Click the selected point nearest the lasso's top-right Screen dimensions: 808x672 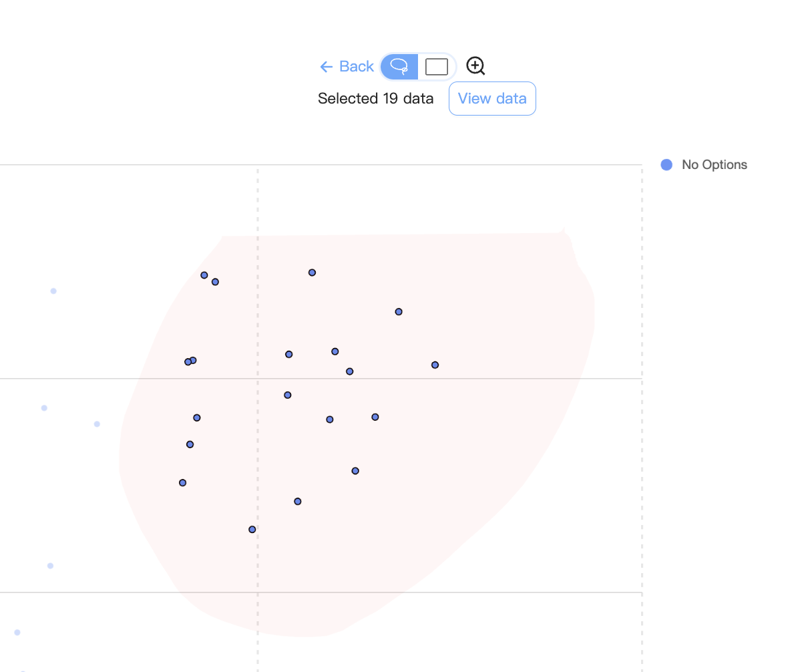click(399, 312)
